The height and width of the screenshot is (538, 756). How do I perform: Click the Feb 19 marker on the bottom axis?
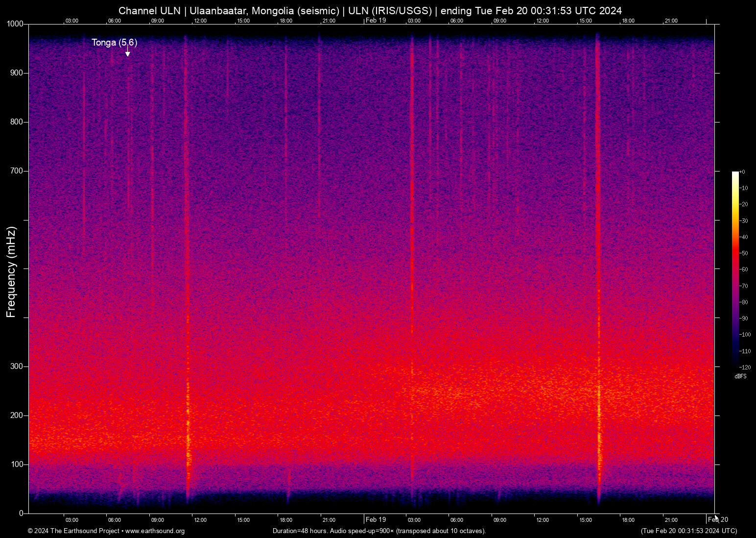[x=376, y=519]
